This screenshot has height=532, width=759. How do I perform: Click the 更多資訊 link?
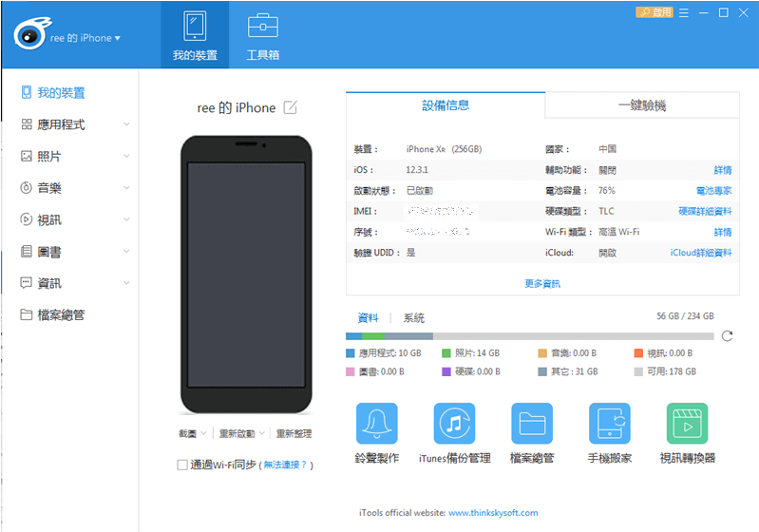pos(542,284)
